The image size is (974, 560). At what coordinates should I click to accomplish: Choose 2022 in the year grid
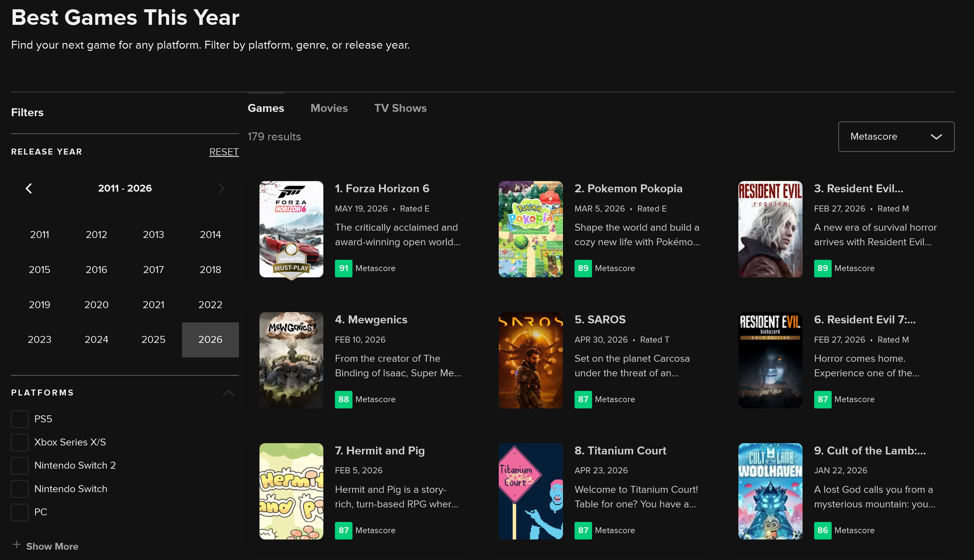click(210, 305)
